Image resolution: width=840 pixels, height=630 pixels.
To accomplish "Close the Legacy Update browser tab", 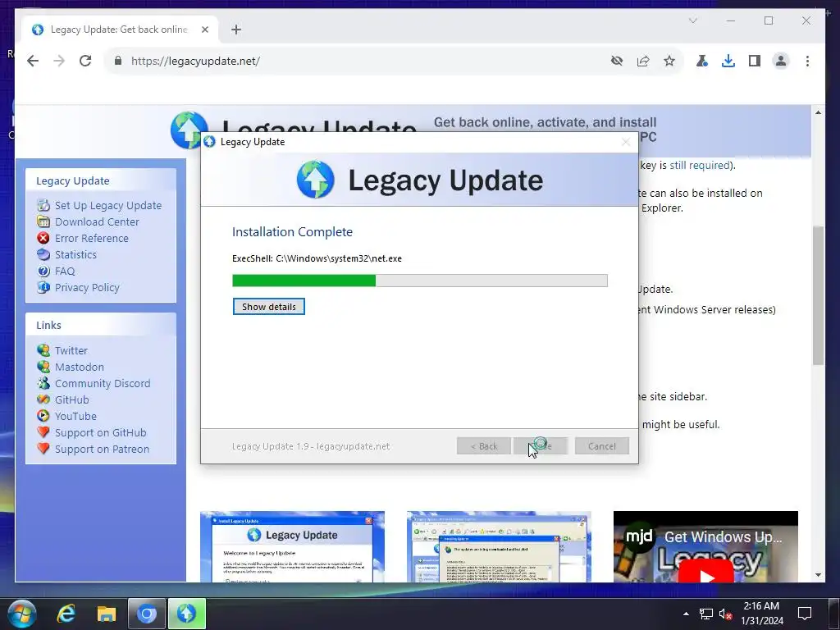I will click(204, 30).
